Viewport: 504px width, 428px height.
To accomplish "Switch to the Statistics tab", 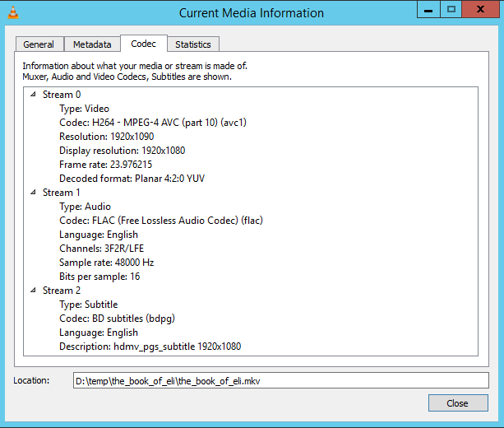I will click(193, 44).
